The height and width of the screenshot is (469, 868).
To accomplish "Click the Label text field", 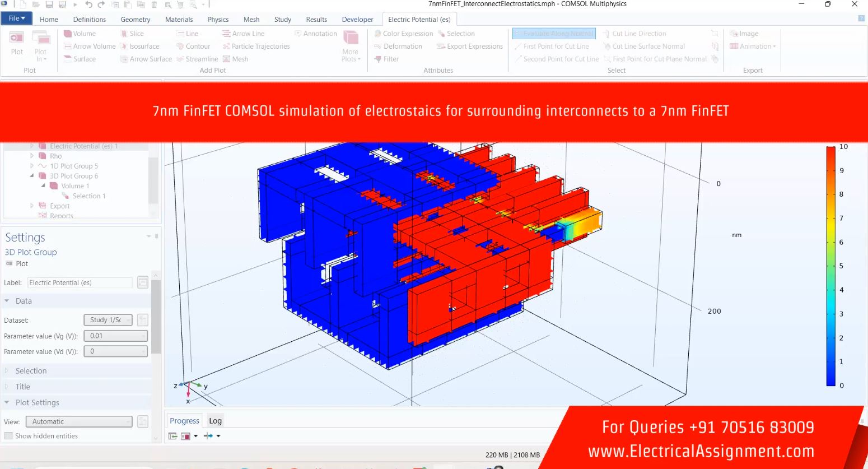I will (x=80, y=283).
